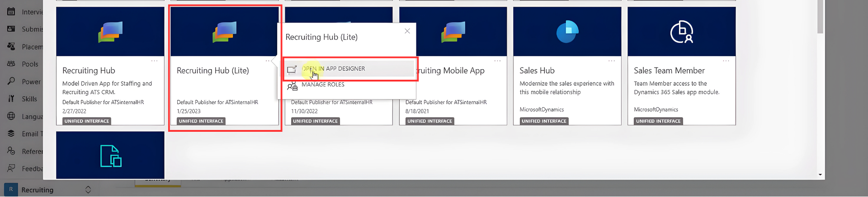This screenshot has height=197, width=868.
Task: Click the Submissions sidebar icon
Action: (x=11, y=29)
